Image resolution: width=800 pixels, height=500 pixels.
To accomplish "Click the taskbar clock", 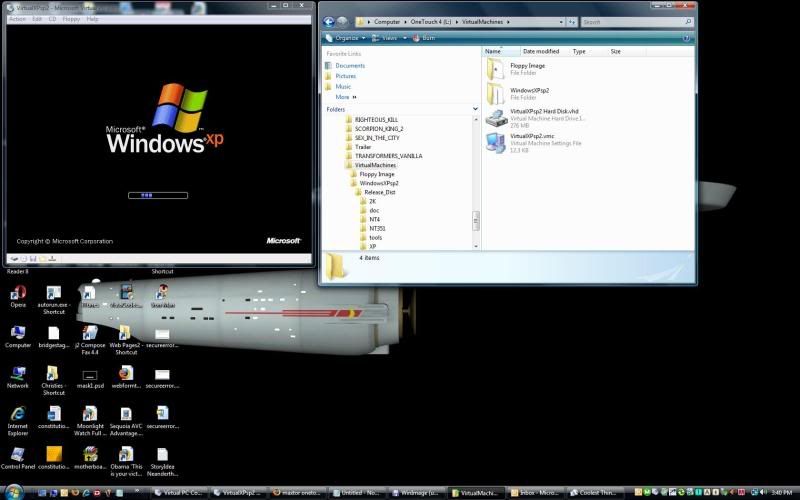I will tap(782, 492).
